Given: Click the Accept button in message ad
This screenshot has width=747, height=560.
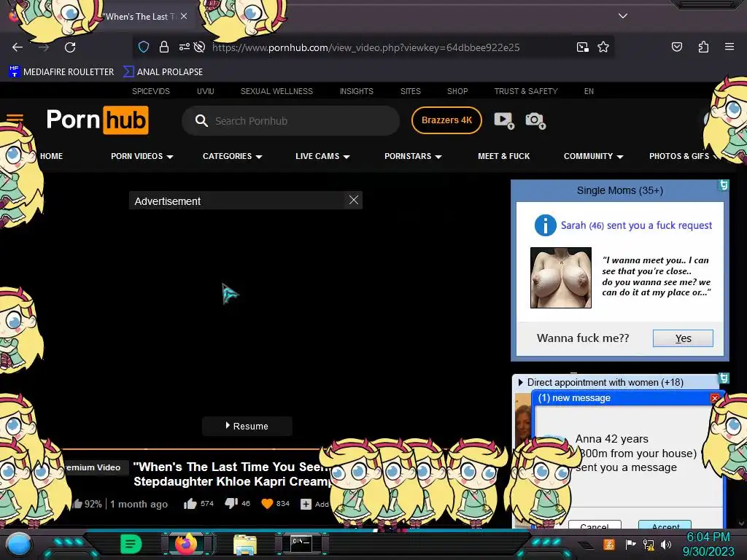Looking at the screenshot, I should tap(665, 526).
